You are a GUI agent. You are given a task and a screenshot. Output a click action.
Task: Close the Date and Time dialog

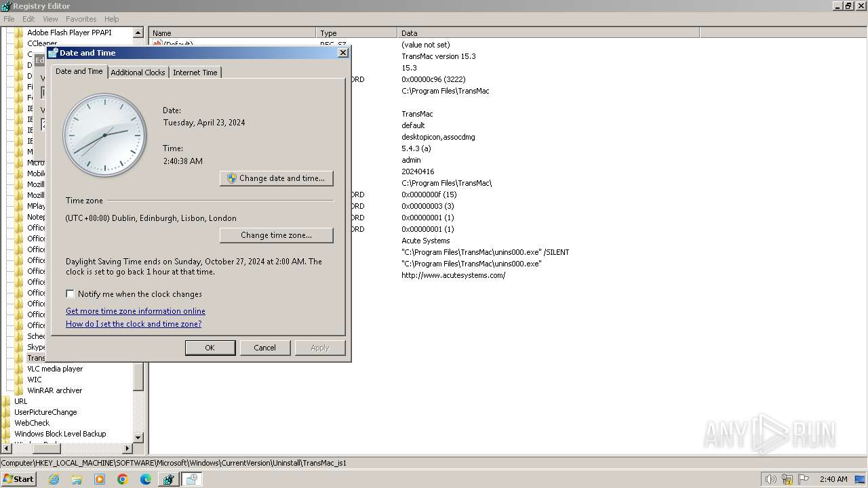tap(343, 53)
